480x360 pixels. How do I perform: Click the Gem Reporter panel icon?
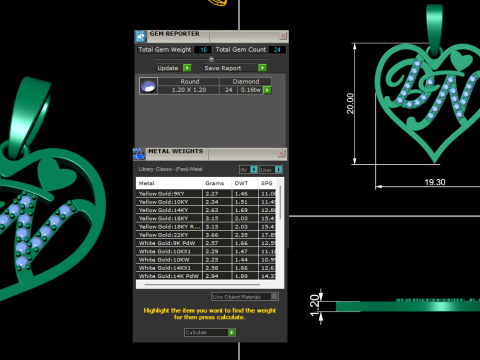coord(140,36)
